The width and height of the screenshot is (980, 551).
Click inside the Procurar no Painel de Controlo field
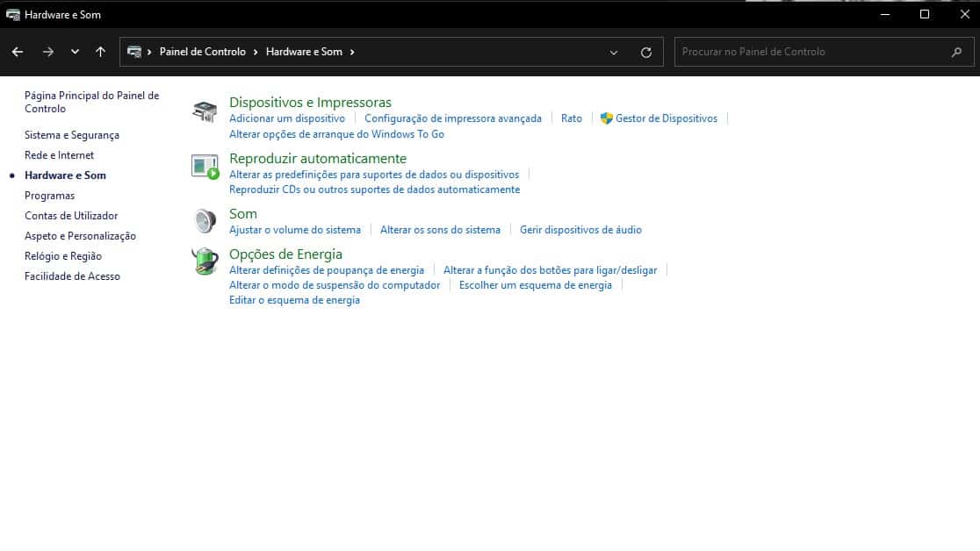[790, 52]
